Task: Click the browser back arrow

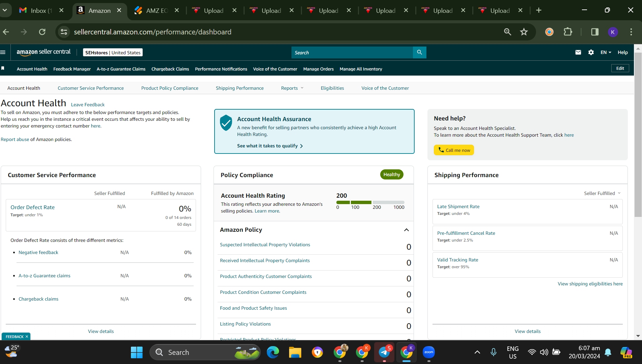Action: coord(6,32)
